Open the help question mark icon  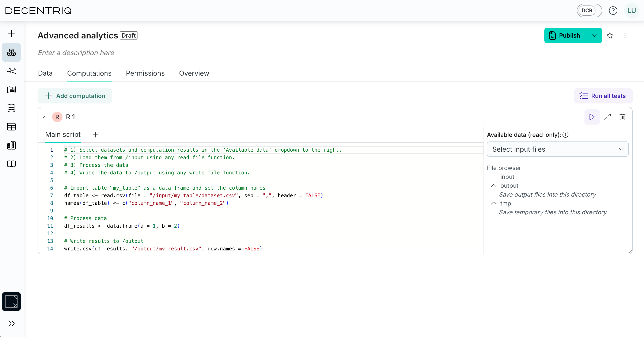coord(613,11)
